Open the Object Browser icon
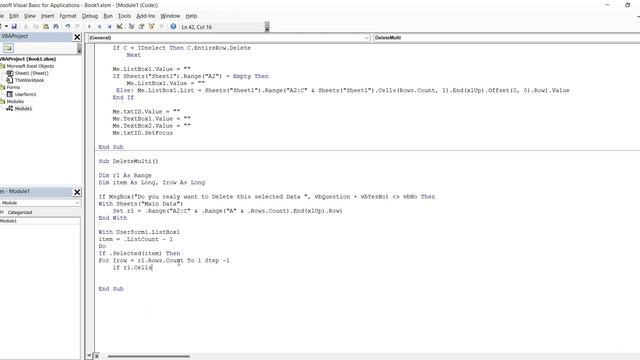 tap(151, 27)
